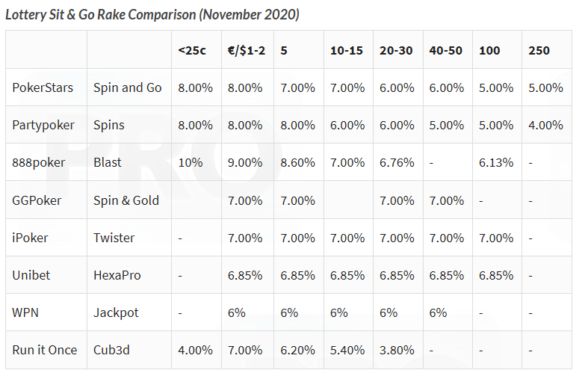Select the WPN cell

pos(25,312)
